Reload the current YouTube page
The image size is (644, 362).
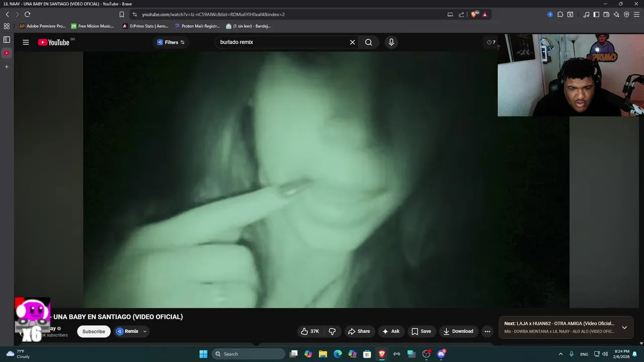pos(27,15)
